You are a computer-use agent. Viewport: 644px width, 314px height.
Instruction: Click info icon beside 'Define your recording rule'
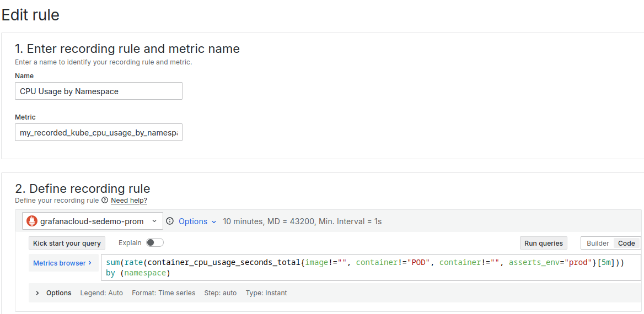(x=105, y=201)
